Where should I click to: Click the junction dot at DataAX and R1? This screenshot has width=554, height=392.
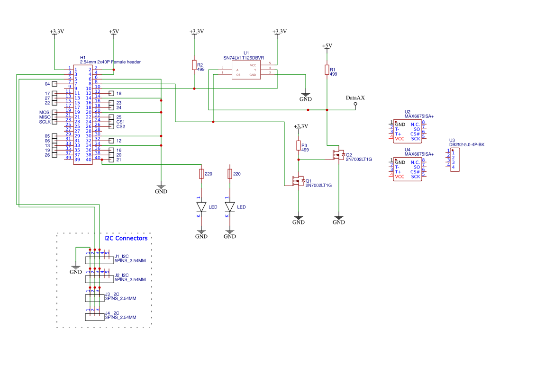click(x=327, y=110)
